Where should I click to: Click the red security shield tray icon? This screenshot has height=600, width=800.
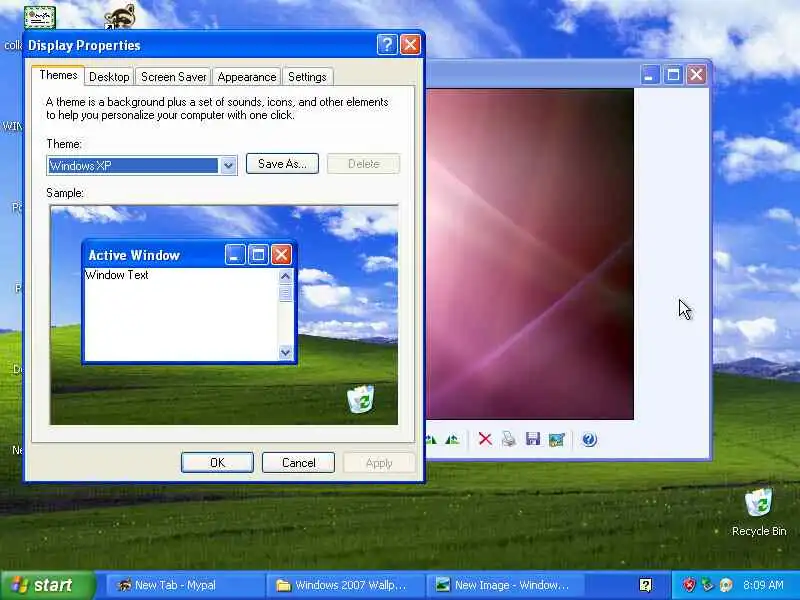coord(689,585)
